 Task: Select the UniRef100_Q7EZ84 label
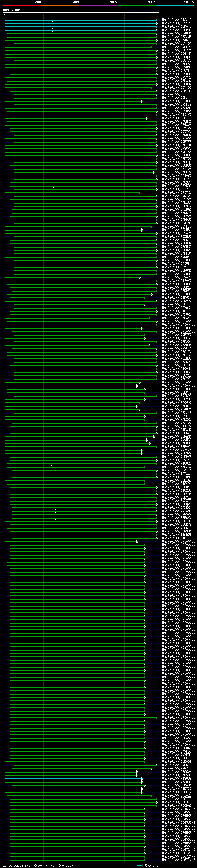pyautogui.click(x=177, y=145)
